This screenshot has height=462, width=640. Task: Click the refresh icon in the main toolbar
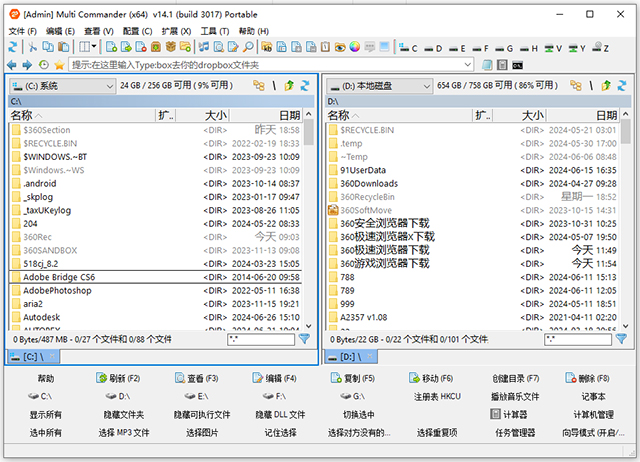(13, 47)
